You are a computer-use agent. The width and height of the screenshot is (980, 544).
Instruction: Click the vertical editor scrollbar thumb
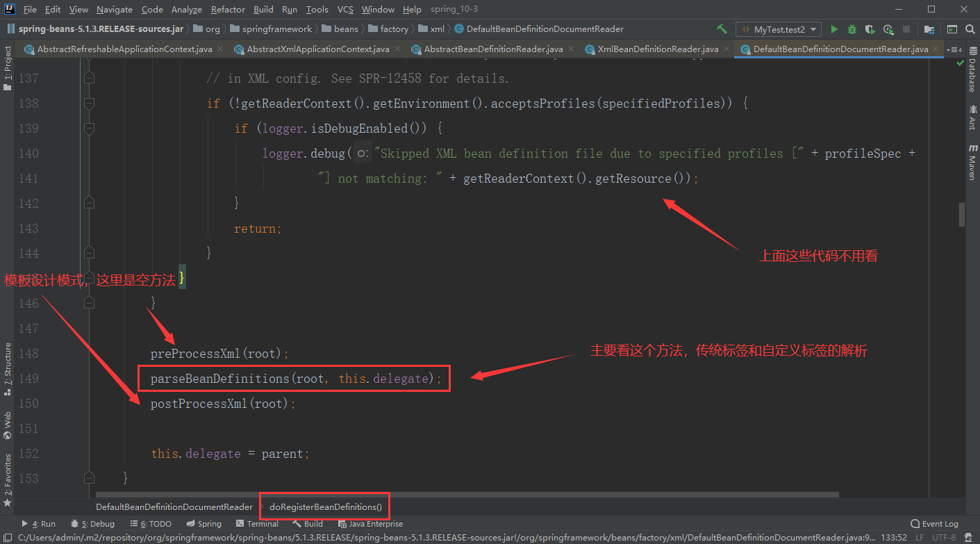coord(961,215)
